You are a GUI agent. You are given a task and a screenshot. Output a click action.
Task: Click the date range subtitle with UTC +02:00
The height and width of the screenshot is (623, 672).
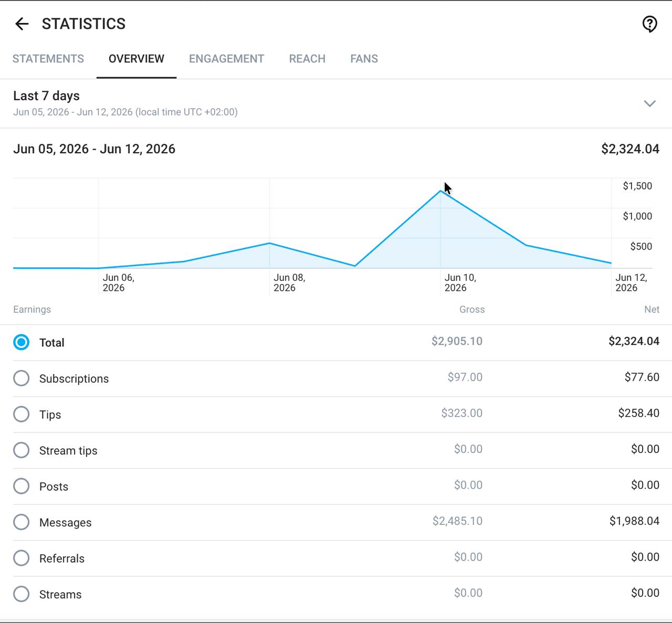pos(125,112)
